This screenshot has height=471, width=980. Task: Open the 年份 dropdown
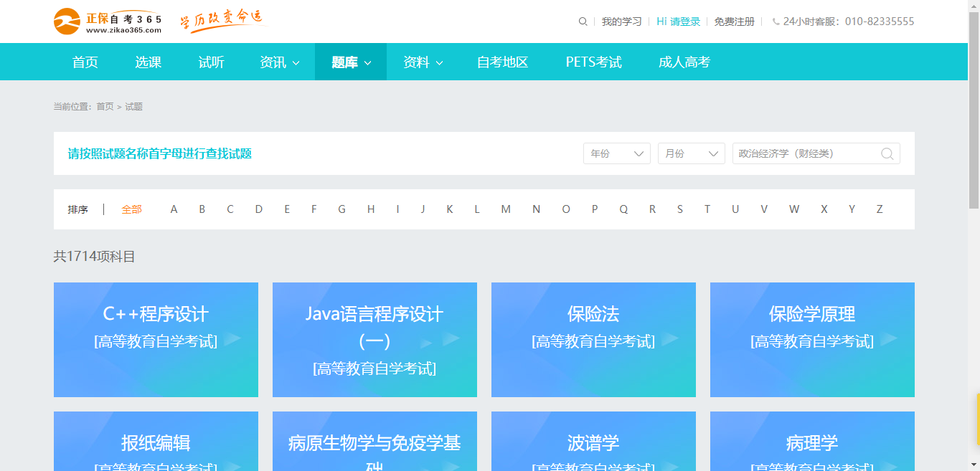coord(616,153)
